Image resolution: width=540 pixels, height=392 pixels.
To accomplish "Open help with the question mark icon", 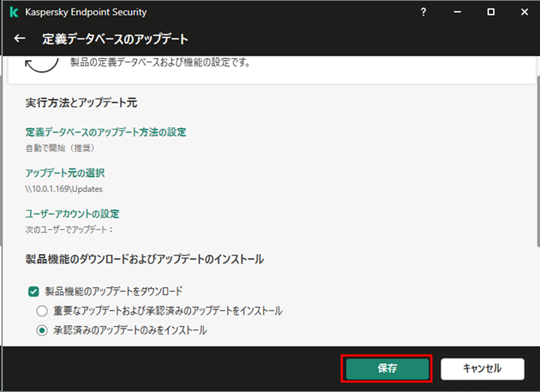I will pyautogui.click(x=423, y=12).
